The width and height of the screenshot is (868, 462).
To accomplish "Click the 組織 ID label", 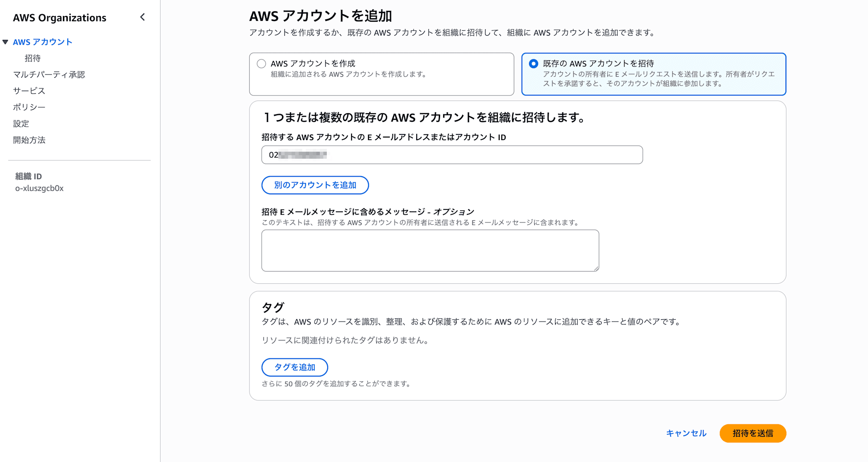I will pos(29,176).
